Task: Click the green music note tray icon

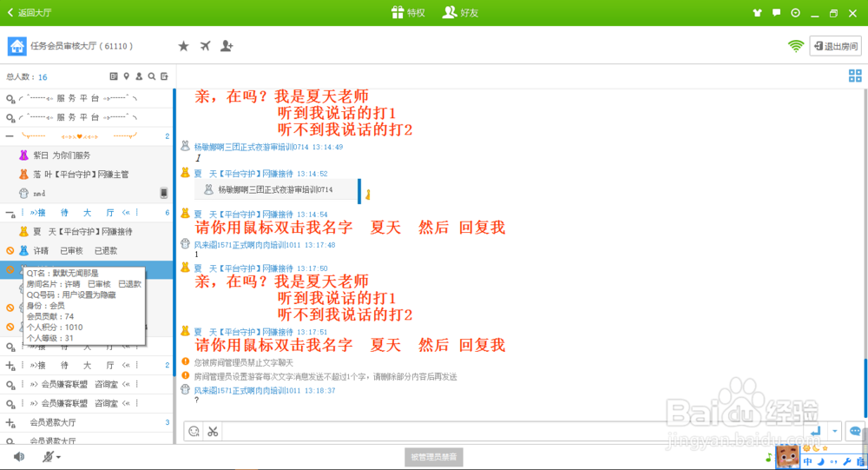Action: [768, 458]
